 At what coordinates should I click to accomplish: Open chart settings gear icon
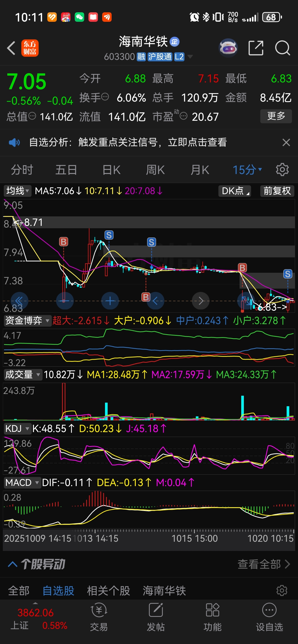coord(282,170)
